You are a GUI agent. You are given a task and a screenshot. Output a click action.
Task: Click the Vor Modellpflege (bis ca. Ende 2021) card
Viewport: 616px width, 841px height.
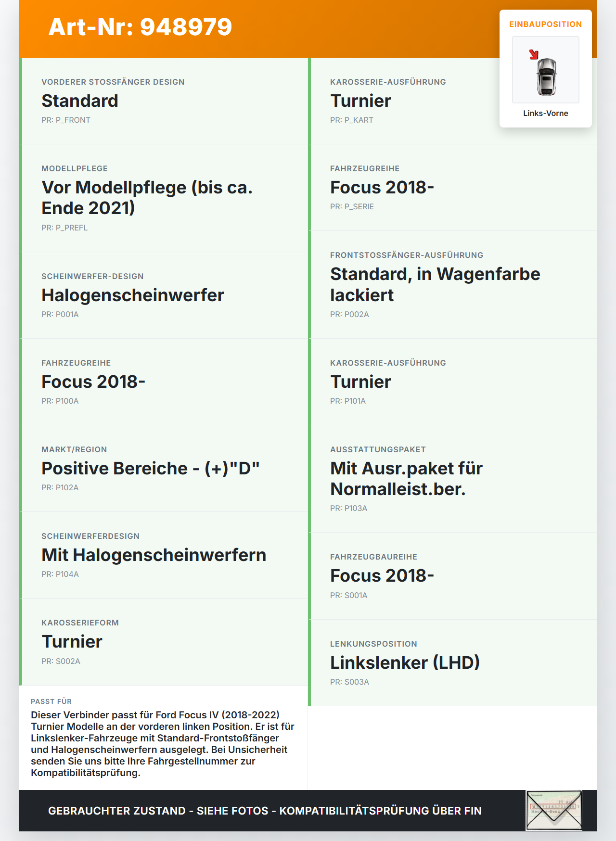164,198
